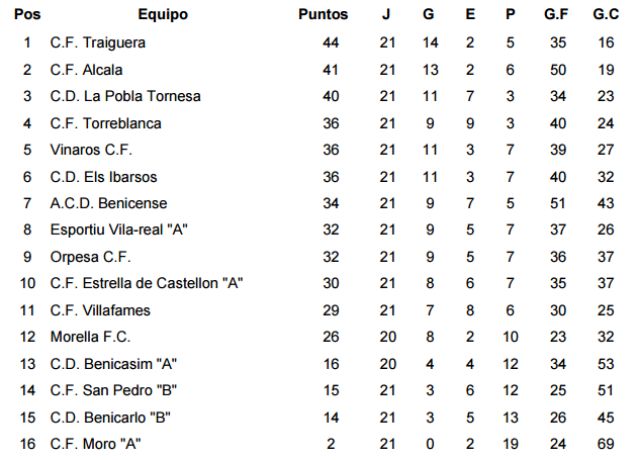Click Morella F.C. team entry

pyautogui.click(x=90, y=337)
